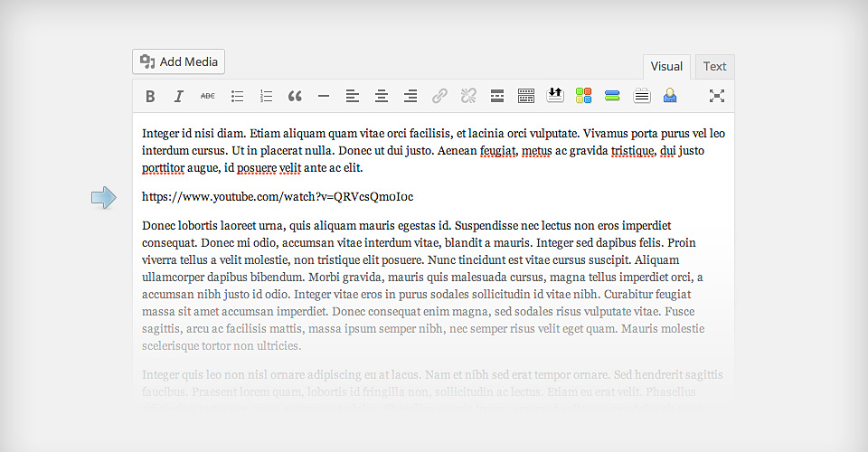Switch to the Visual editor tab

click(x=666, y=66)
